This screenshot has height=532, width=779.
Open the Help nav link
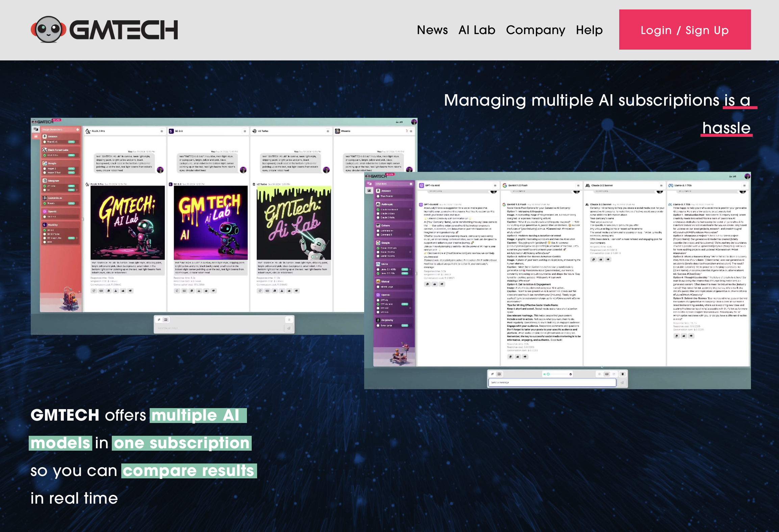click(x=589, y=30)
